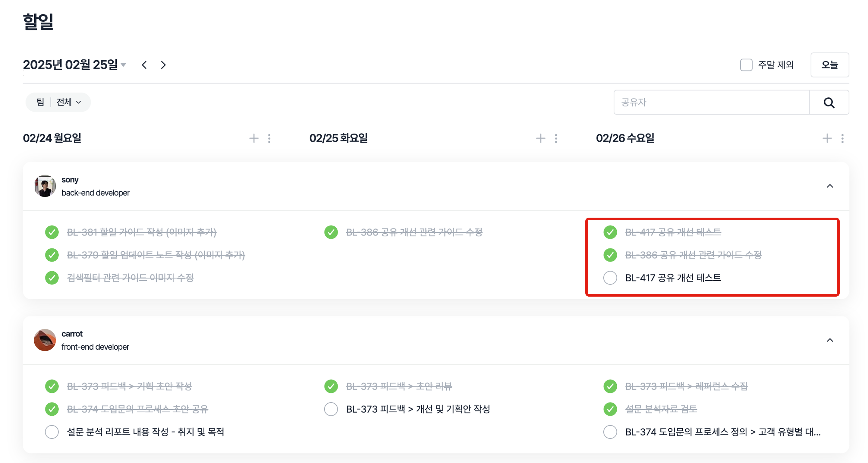868x463 pixels.
Task: Open the more options menu for 02/24 월요일
Action: (269, 138)
